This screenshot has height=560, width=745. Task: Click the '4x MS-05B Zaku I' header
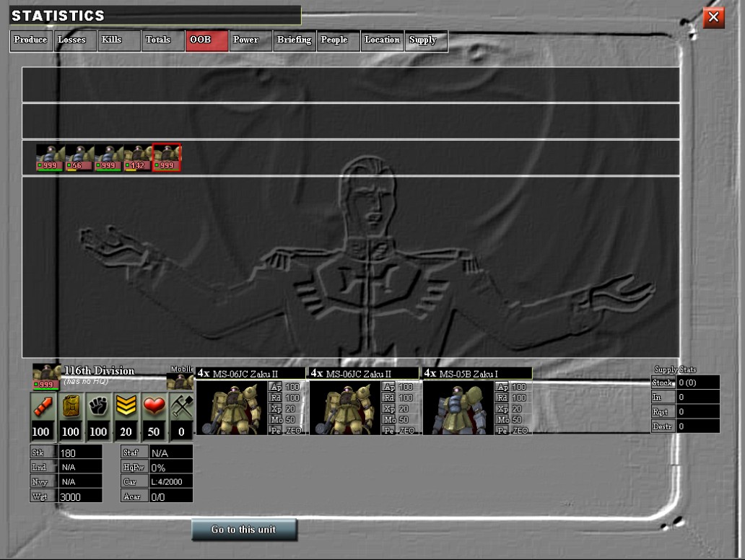(x=477, y=373)
